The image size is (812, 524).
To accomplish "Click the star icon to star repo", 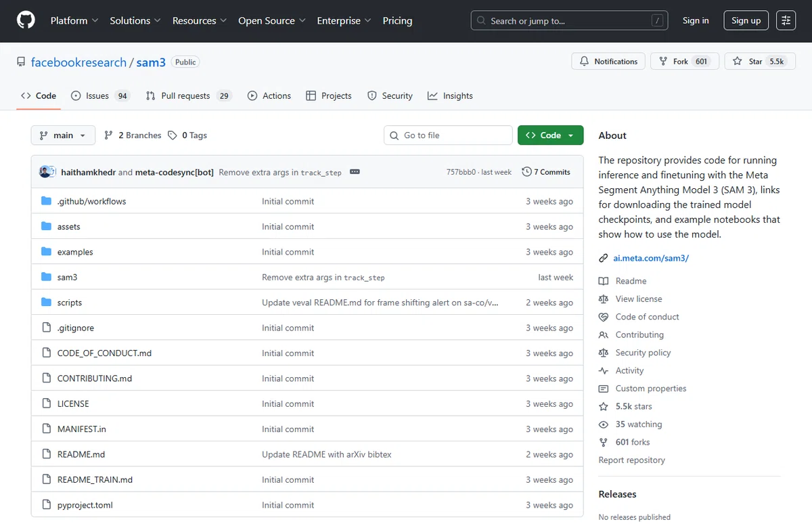I will point(738,62).
